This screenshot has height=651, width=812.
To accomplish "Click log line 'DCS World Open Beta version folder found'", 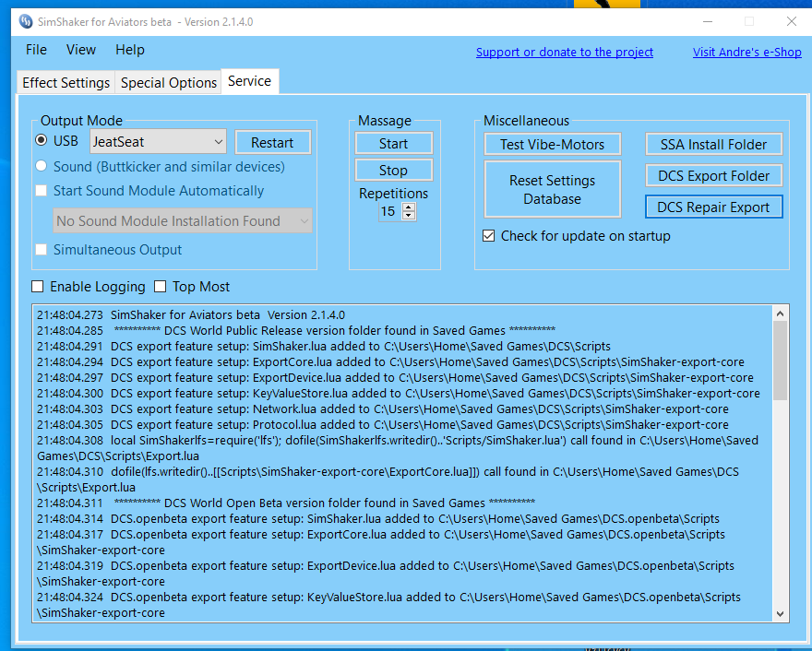I will [286, 503].
